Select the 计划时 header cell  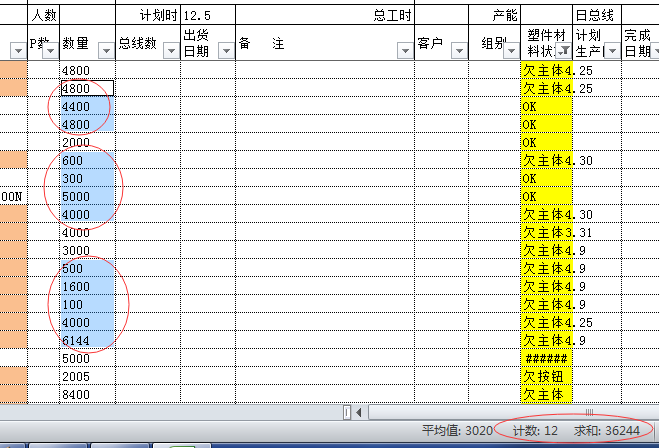coord(148,15)
